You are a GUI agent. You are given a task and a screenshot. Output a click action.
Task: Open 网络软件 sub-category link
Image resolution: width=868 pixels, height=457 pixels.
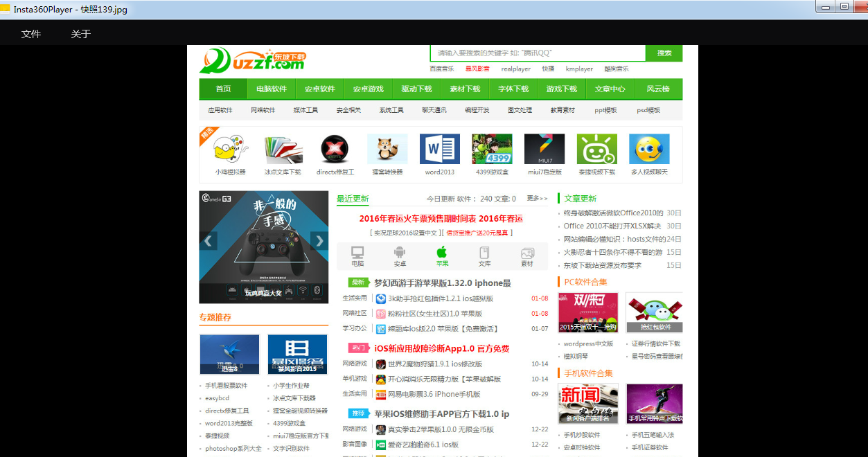click(263, 110)
